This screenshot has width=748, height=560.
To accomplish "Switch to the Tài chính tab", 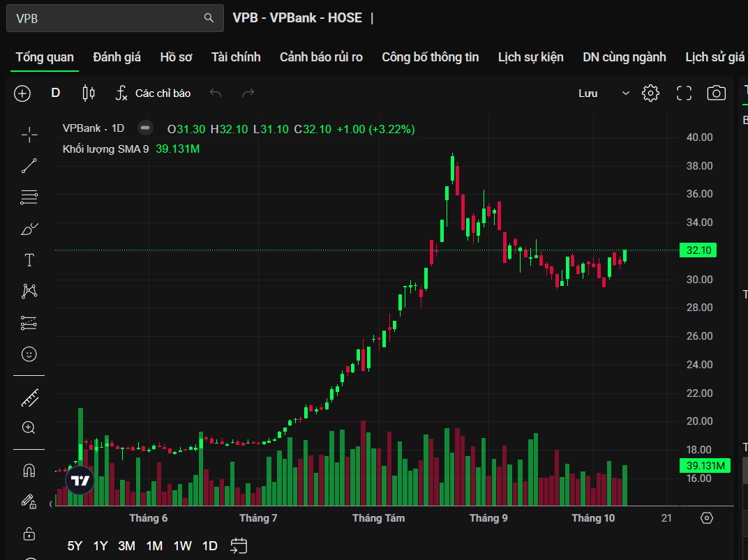I will point(236,57).
